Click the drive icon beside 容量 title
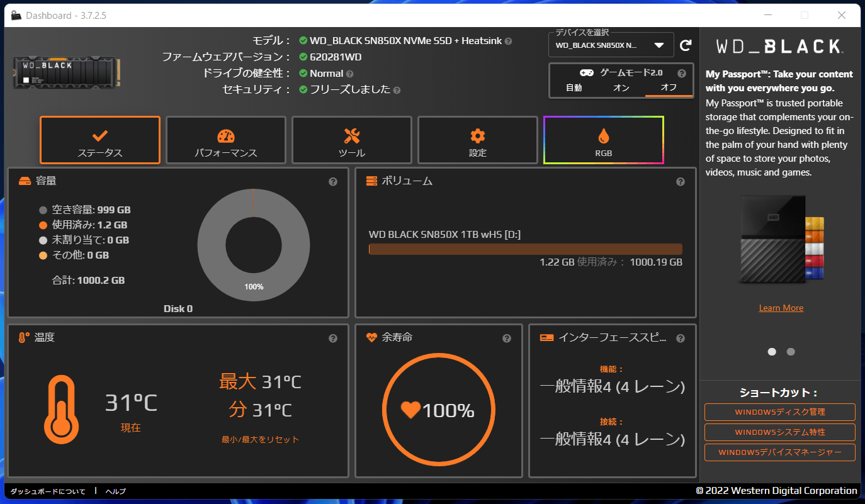Image resolution: width=865 pixels, height=504 pixels. click(x=25, y=181)
